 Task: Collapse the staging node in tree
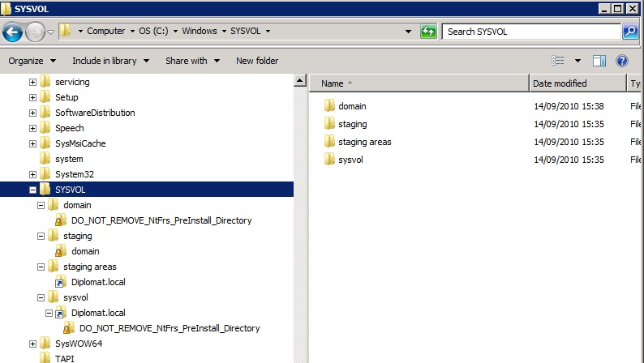coord(41,236)
